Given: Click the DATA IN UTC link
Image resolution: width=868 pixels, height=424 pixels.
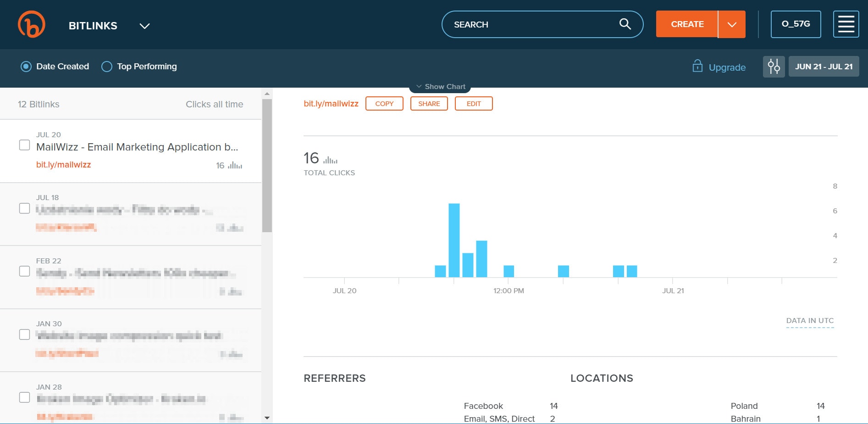Looking at the screenshot, I should coord(810,321).
